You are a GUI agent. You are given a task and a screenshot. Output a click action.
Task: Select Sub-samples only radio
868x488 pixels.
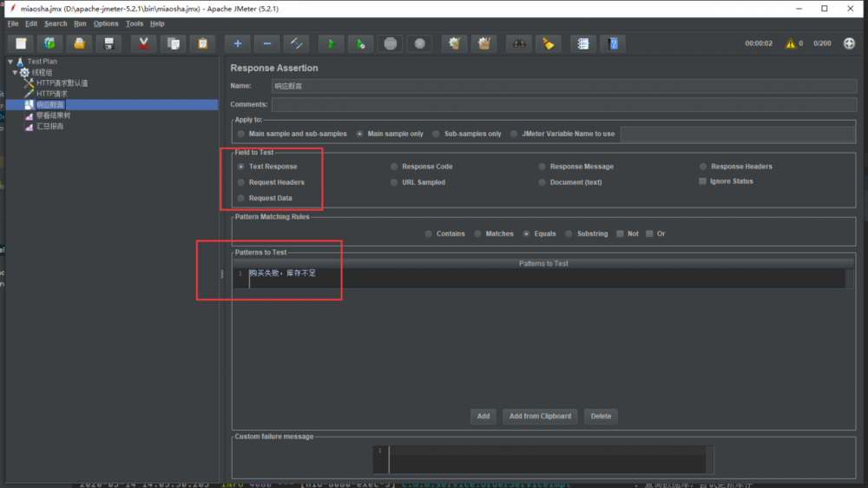pos(437,134)
